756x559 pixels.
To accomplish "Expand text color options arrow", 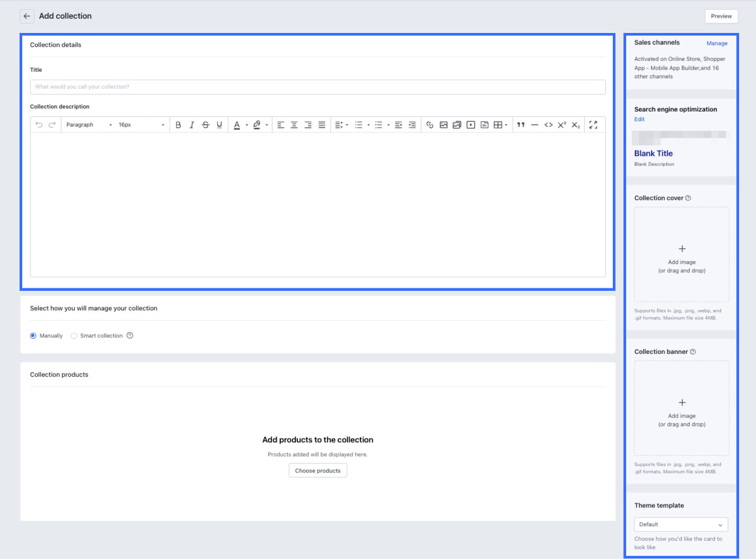I will [247, 125].
